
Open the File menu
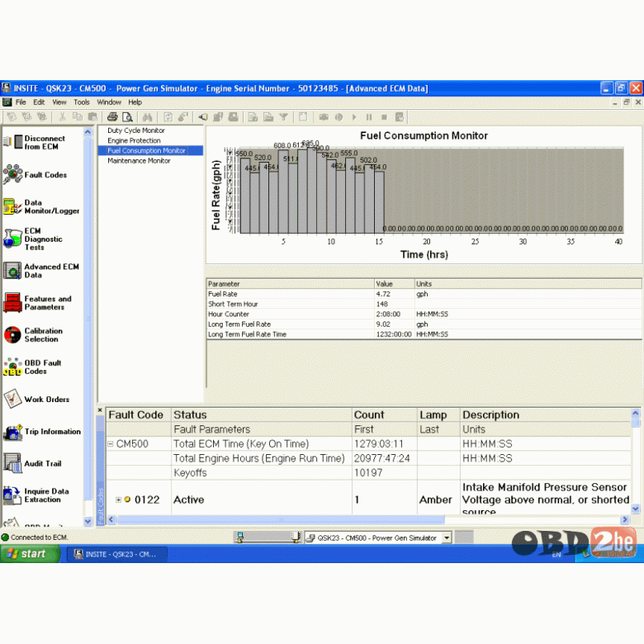(x=21, y=102)
